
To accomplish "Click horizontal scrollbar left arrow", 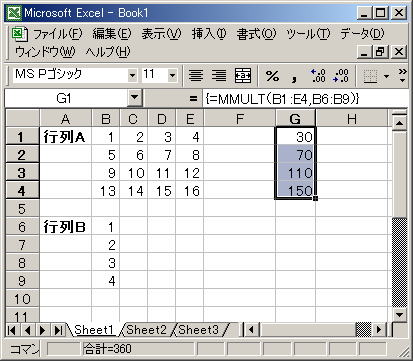I will pyautogui.click(x=251, y=330).
